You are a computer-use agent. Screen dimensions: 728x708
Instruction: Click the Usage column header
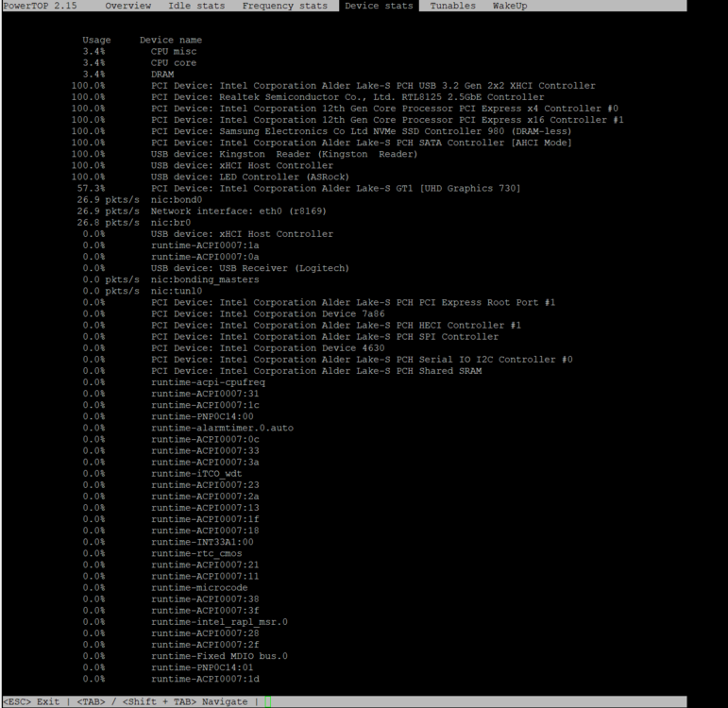pyautogui.click(x=96, y=40)
